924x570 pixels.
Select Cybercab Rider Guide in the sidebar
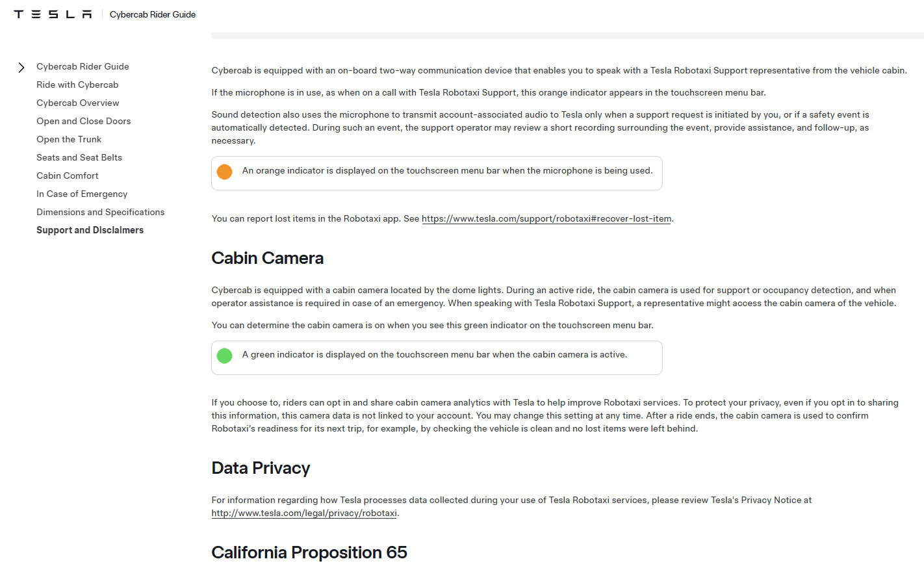point(83,66)
